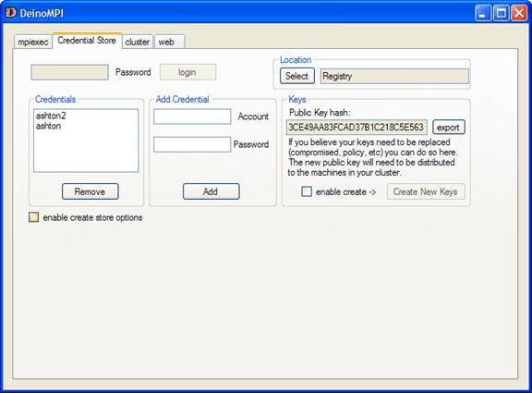This screenshot has width=532, height=393.
Task: Focus the Account input field
Action: 192,117
